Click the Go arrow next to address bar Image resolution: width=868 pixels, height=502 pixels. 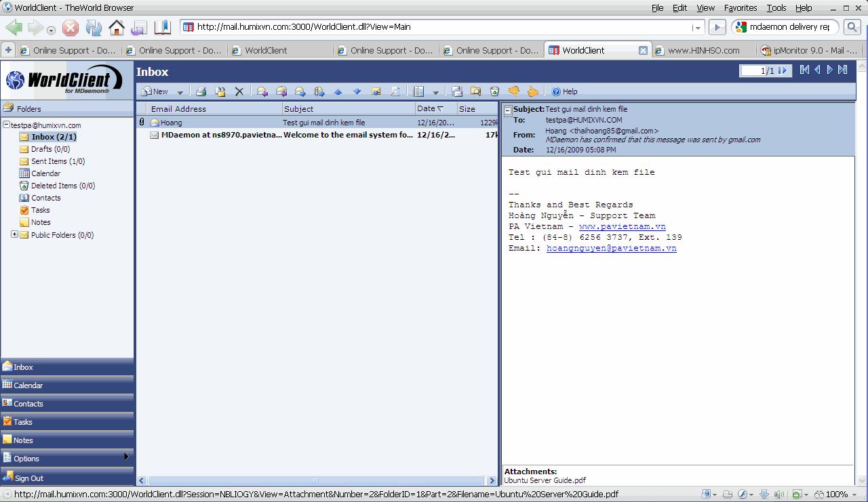point(717,28)
